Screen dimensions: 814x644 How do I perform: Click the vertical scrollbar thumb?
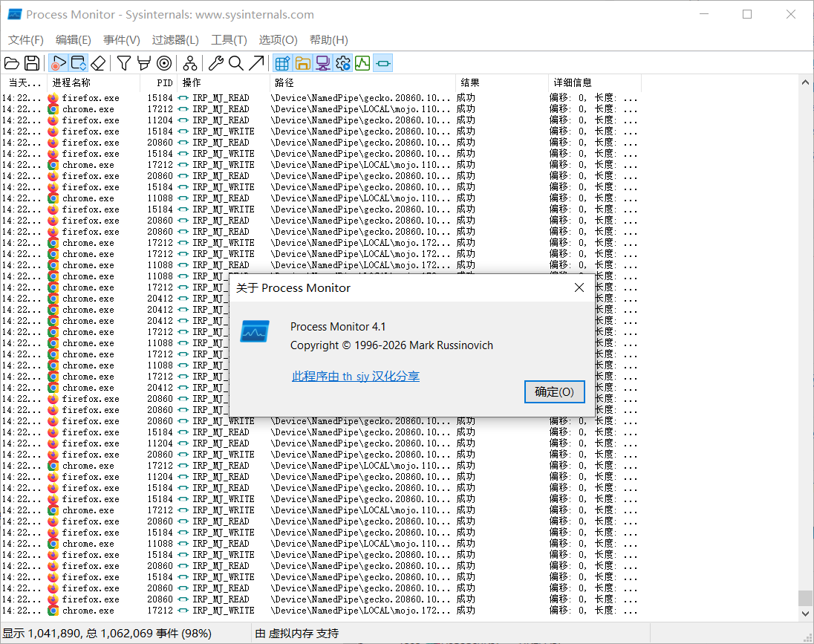(805, 598)
